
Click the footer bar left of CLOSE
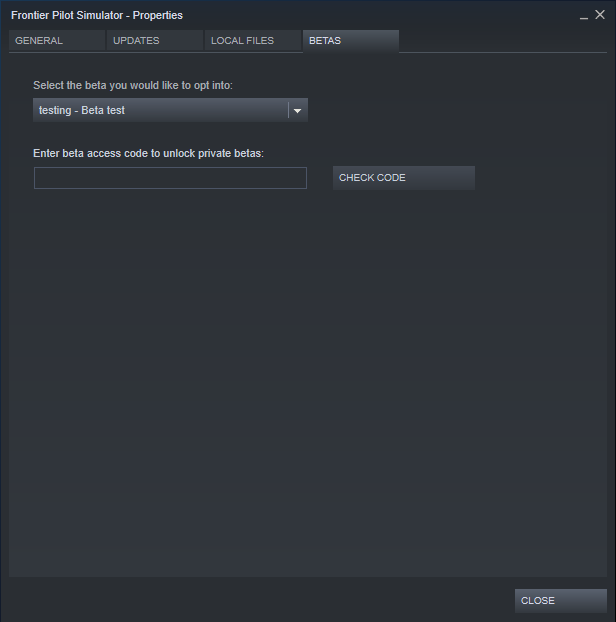tap(258, 601)
